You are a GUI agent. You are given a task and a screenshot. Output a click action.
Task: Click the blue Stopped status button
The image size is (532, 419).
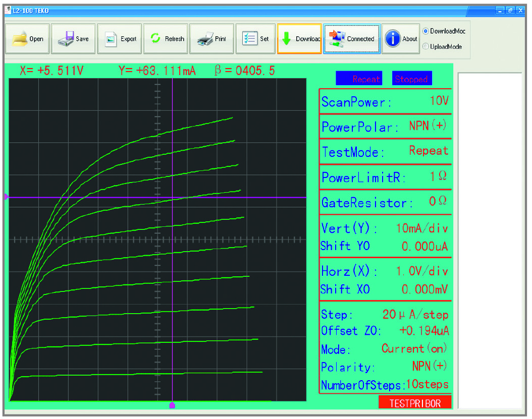pos(411,79)
